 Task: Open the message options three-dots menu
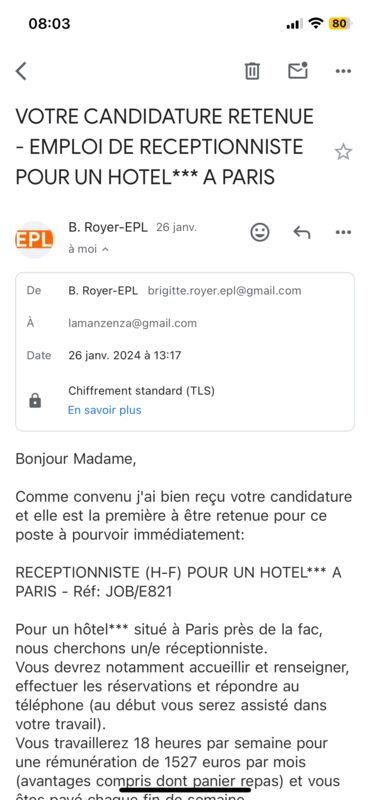pyautogui.click(x=343, y=233)
